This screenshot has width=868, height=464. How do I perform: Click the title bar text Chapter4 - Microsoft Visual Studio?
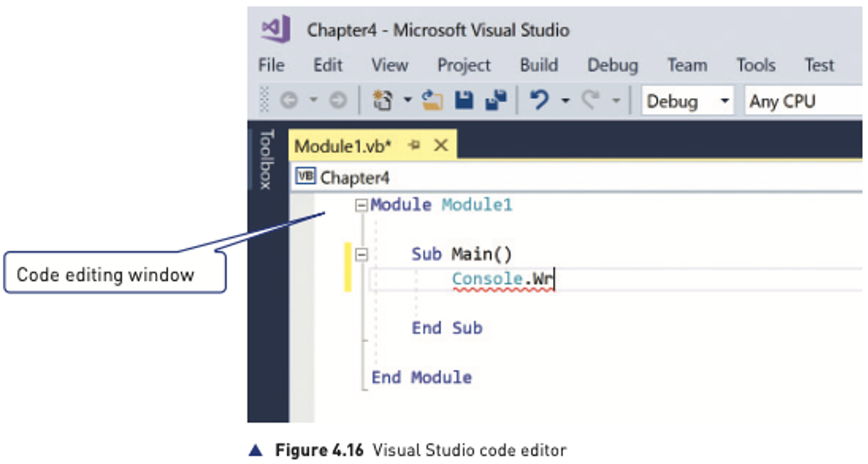coord(438,30)
